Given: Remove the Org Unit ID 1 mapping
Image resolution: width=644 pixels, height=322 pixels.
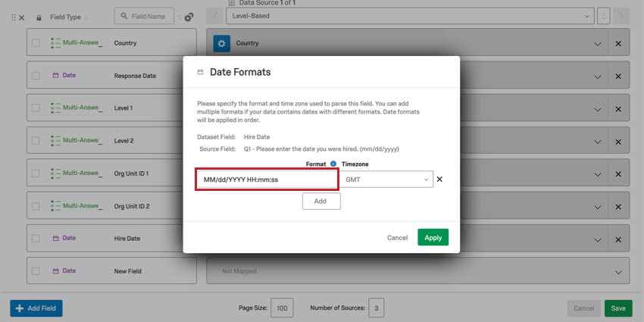Looking at the screenshot, I should [x=618, y=174].
